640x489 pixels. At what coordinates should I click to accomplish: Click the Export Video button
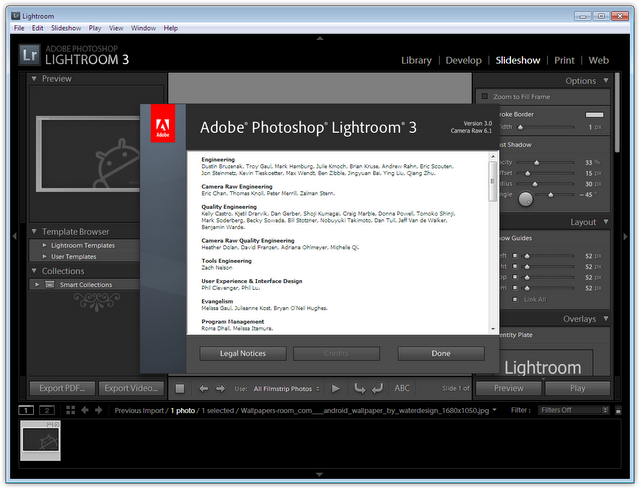coord(131,388)
